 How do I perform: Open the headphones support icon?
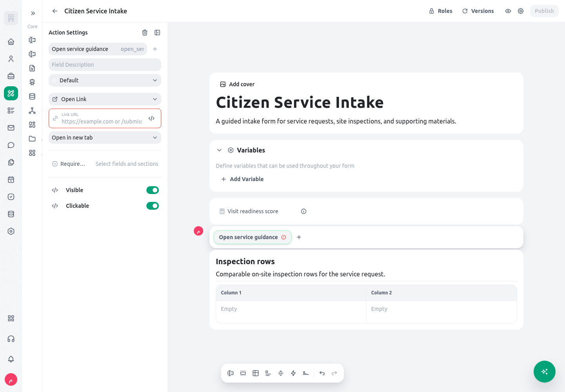(x=11, y=339)
